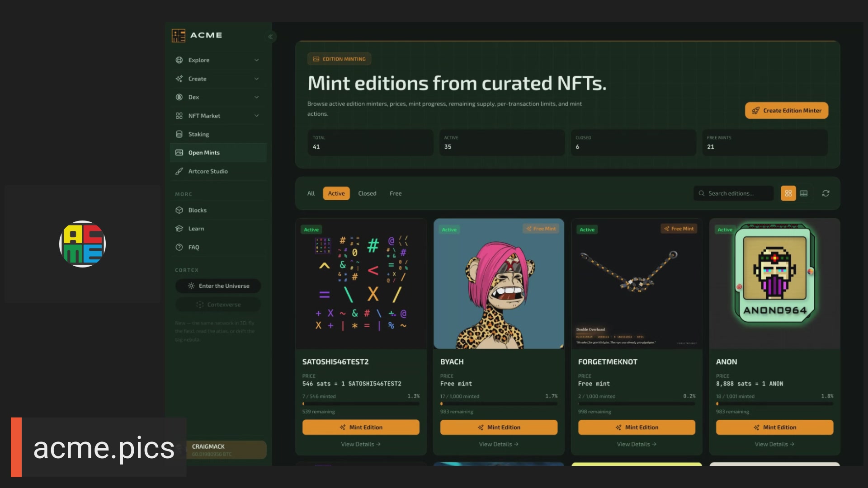Switch to grid view layout icon
868x488 pixels.
coord(788,193)
